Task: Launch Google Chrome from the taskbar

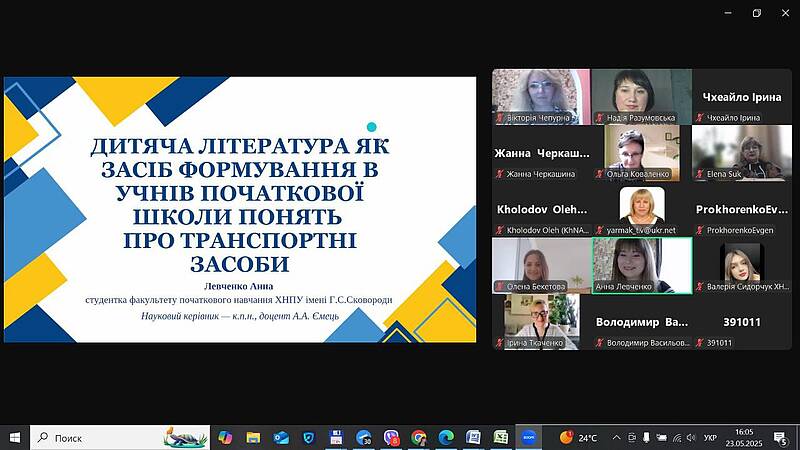Action: point(419,438)
